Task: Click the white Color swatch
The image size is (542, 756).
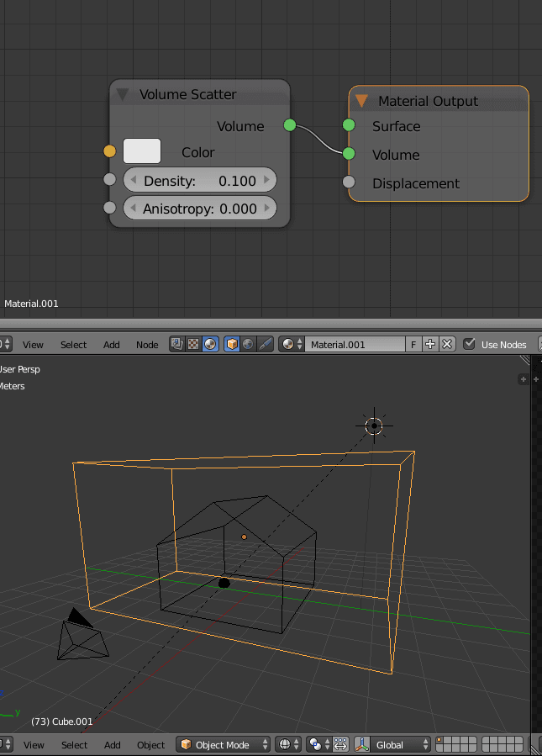Action: [x=142, y=151]
